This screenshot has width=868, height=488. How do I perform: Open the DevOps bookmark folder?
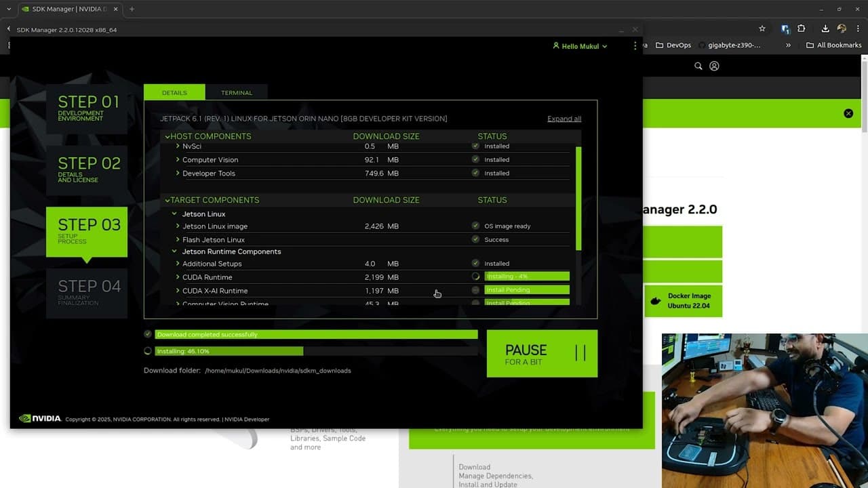tap(673, 45)
